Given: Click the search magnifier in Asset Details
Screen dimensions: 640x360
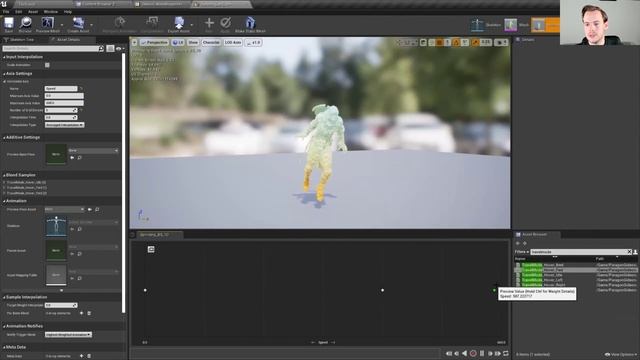Looking at the screenshot, I should point(101,49).
